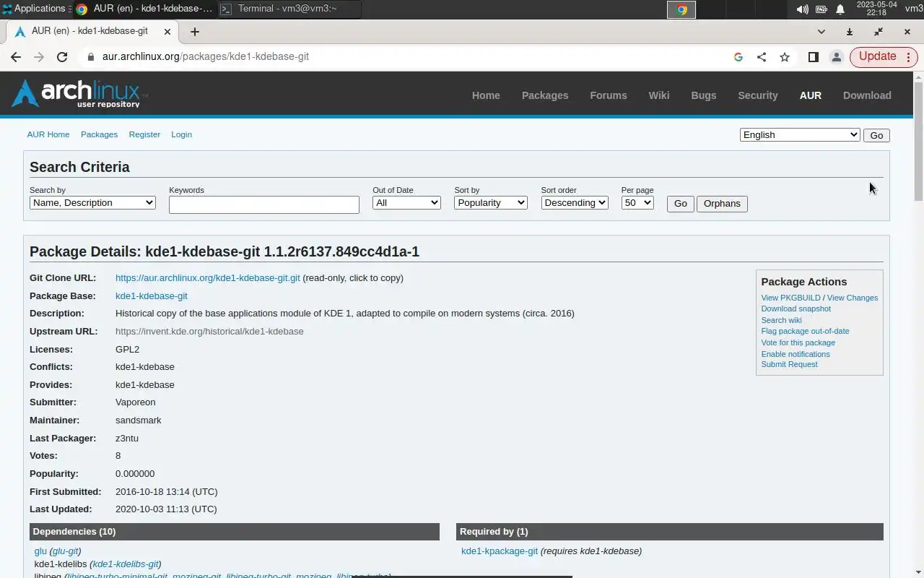Close the kde1-kdebase-git tab
This screenshot has width=924, height=578.
point(167,32)
